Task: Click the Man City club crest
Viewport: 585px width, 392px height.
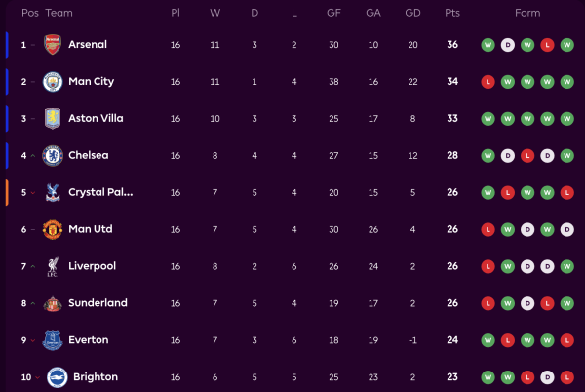Action: (53, 82)
